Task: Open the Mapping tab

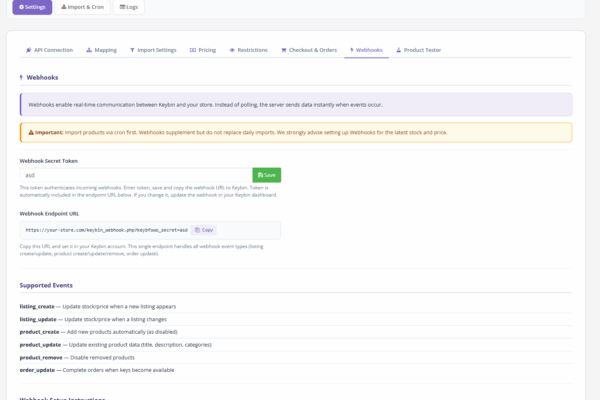Action: [101, 49]
